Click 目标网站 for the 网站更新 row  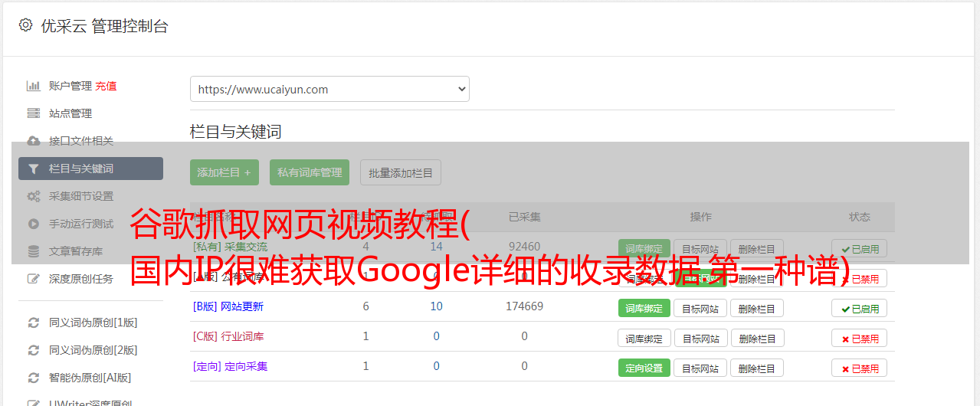point(700,308)
